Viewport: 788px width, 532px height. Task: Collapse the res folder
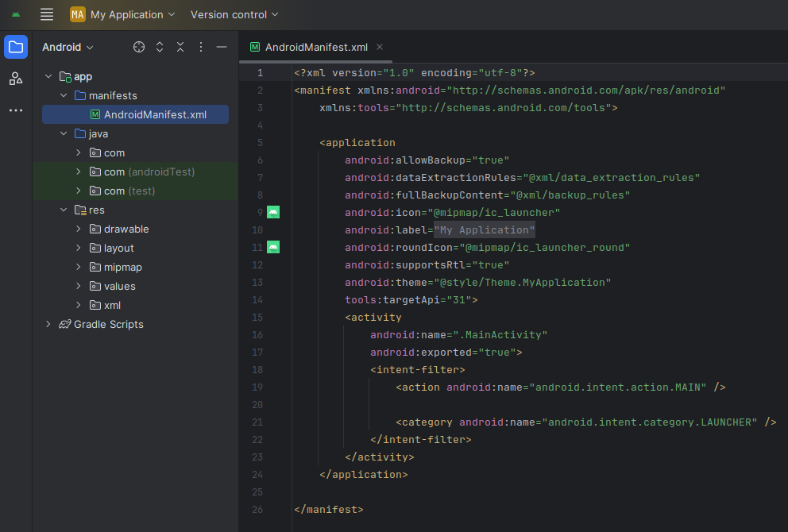point(64,210)
